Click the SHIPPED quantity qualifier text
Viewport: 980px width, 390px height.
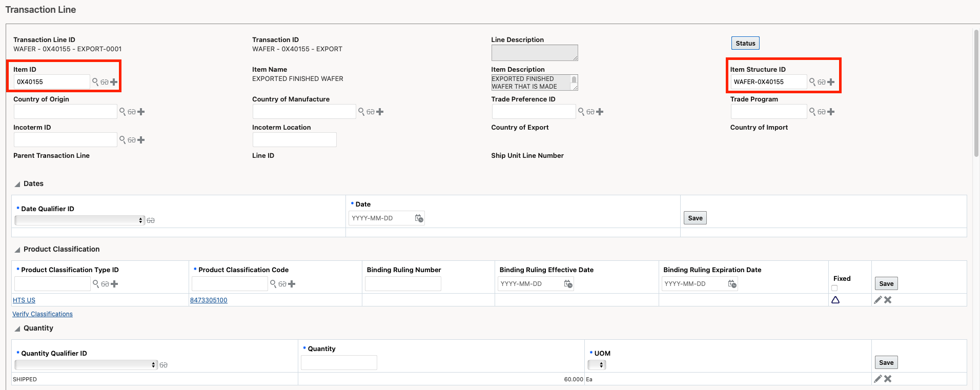(x=25, y=379)
